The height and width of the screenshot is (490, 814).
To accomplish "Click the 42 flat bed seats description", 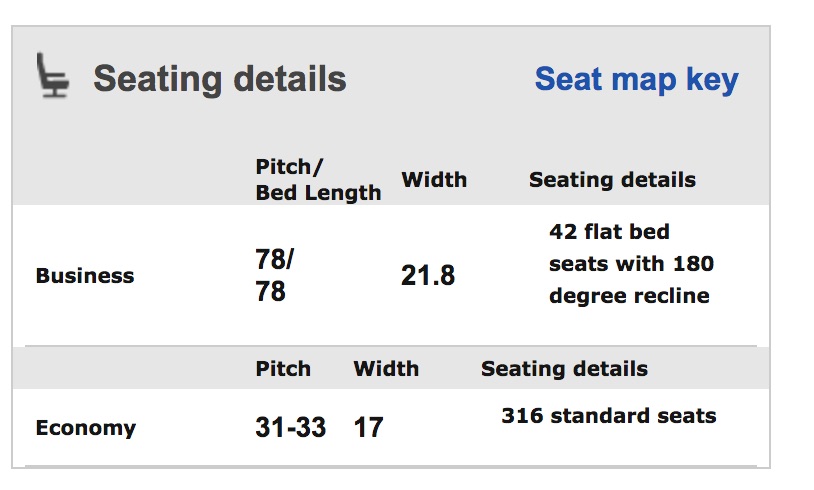I will (x=631, y=264).
